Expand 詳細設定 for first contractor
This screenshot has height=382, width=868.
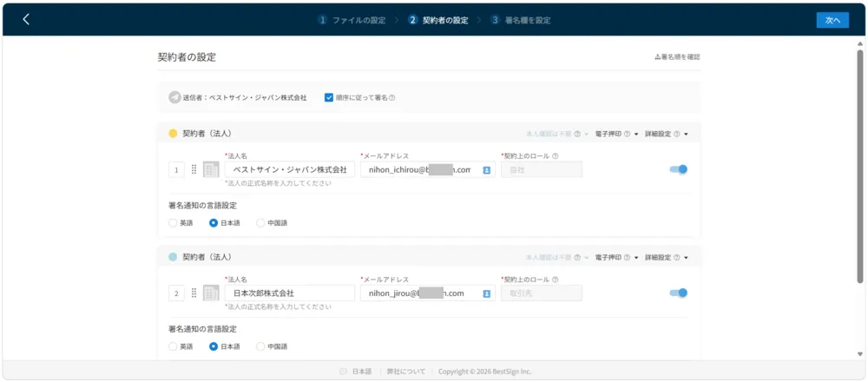click(667, 134)
